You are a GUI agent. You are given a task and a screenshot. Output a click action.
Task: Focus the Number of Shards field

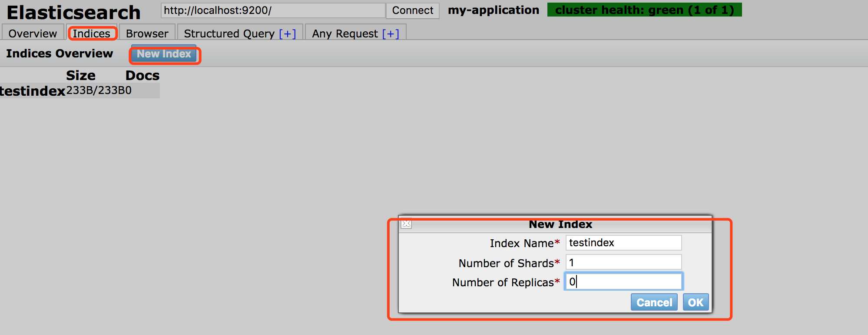point(623,262)
